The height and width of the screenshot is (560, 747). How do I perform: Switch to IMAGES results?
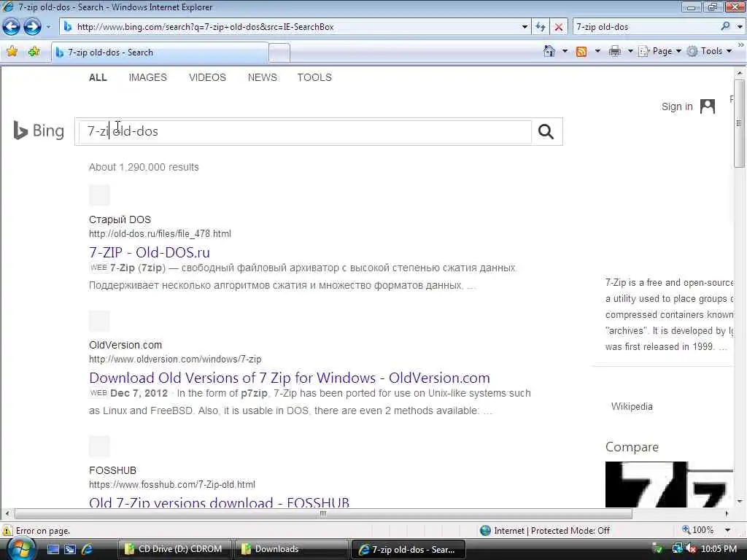(147, 77)
